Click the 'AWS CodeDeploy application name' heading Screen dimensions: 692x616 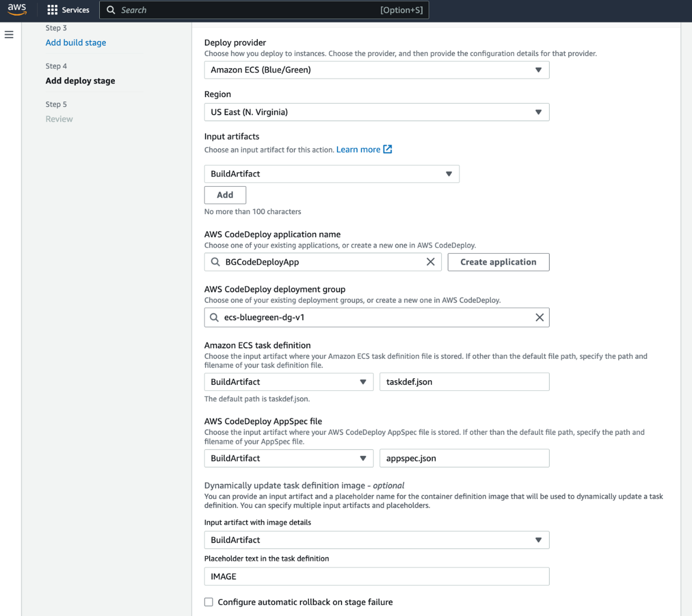272,234
